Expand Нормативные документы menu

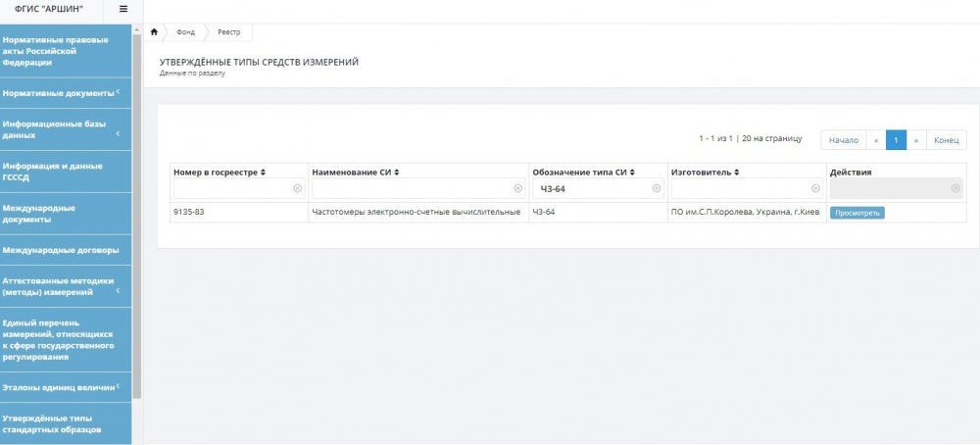click(66, 93)
